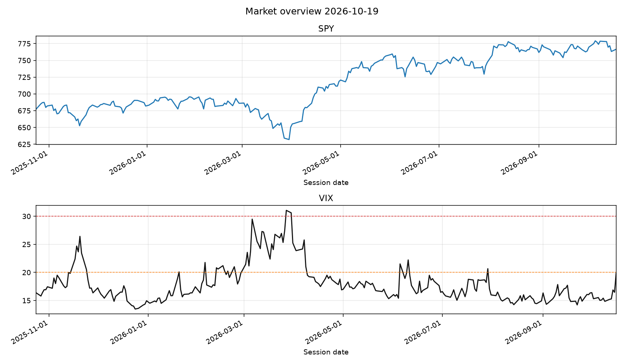This screenshot has width=624, height=364.
Task: Click the 'SPY' chart title
Action: [326, 29]
